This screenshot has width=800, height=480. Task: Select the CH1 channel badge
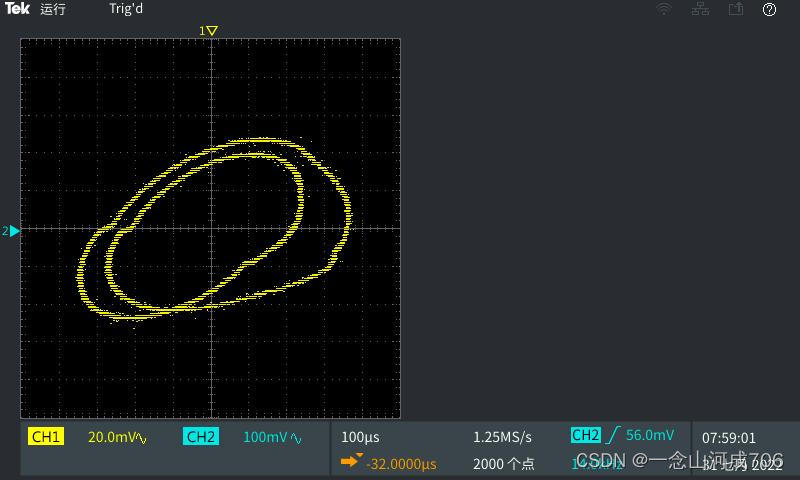click(46, 437)
